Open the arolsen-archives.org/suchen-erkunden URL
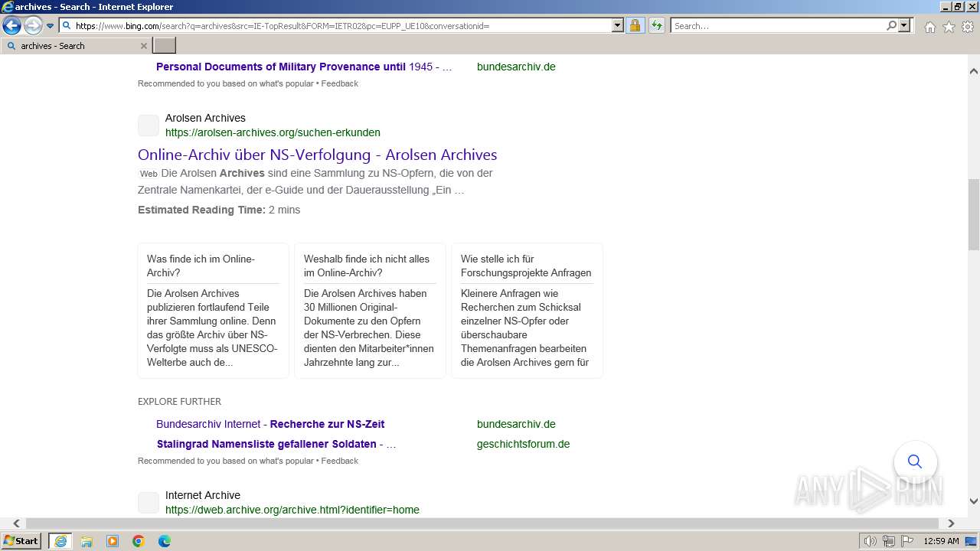980x551 pixels. click(273, 132)
